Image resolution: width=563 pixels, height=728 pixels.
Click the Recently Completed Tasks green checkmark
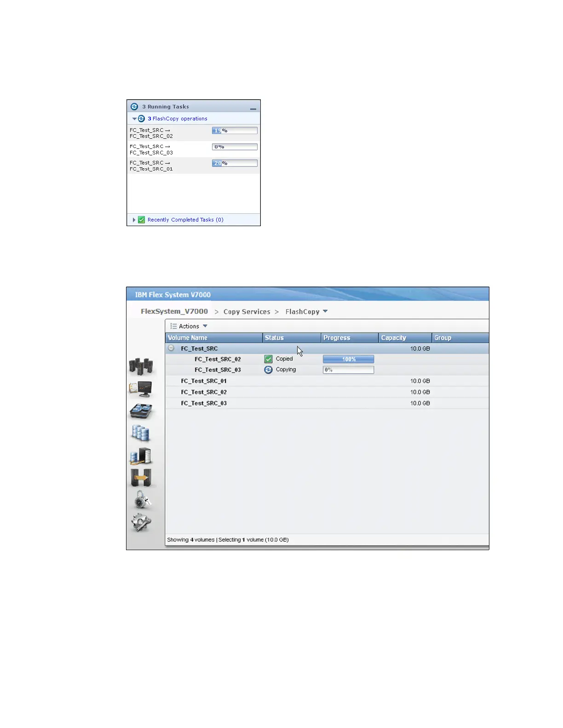point(142,220)
